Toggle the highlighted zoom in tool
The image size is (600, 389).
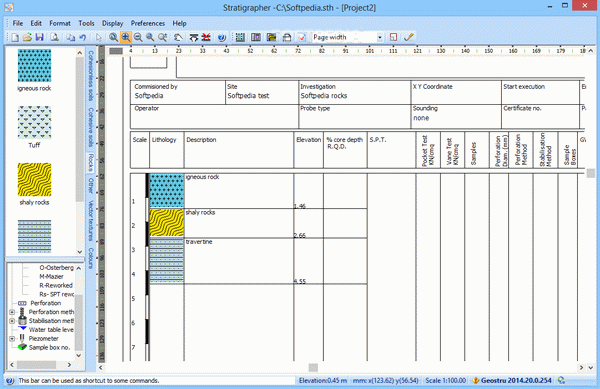pos(126,37)
